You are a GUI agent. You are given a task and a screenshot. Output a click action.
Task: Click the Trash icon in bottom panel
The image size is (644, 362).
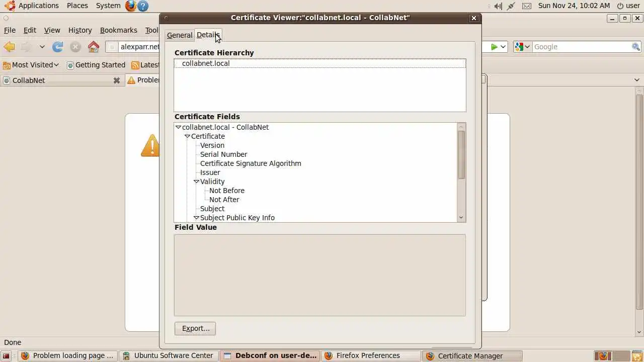click(637, 356)
